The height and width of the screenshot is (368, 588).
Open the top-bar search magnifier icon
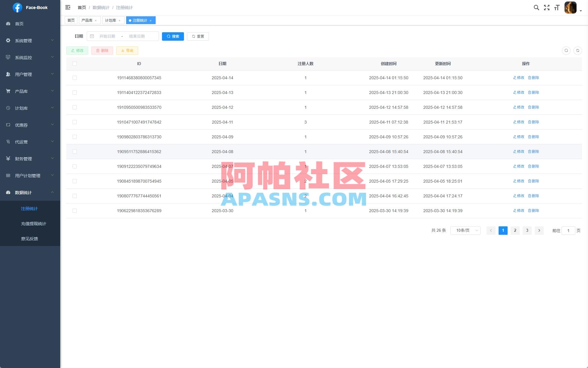coord(536,8)
